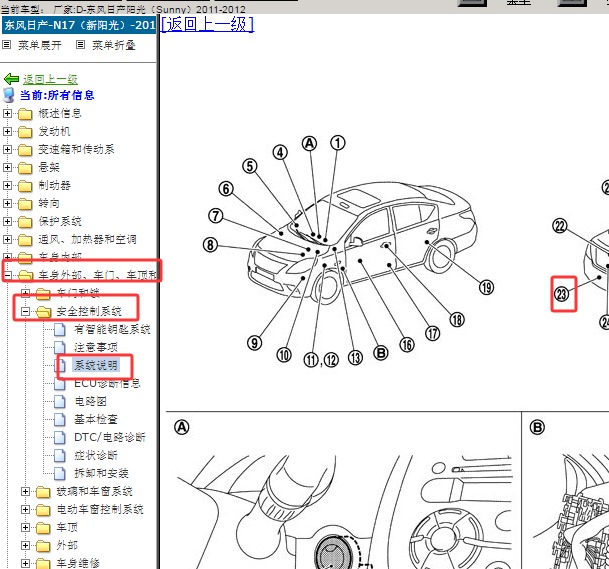Select the highlighted 系统说明 item

pos(96,365)
